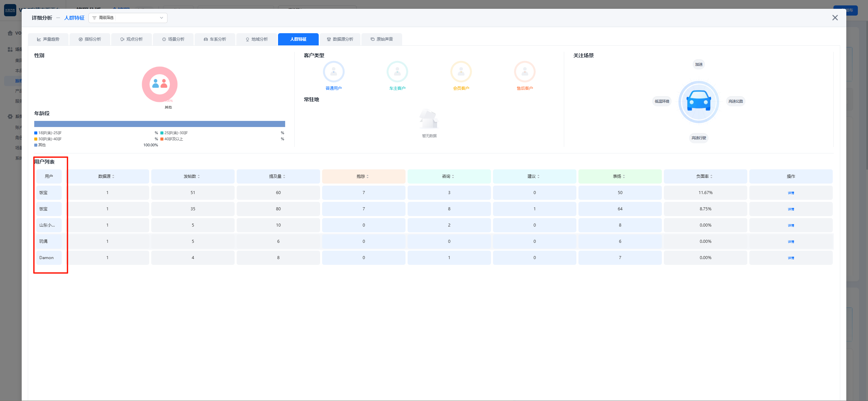The width and height of the screenshot is (868, 401).
Task: Open the 高级筛选 dropdown
Action: point(128,18)
